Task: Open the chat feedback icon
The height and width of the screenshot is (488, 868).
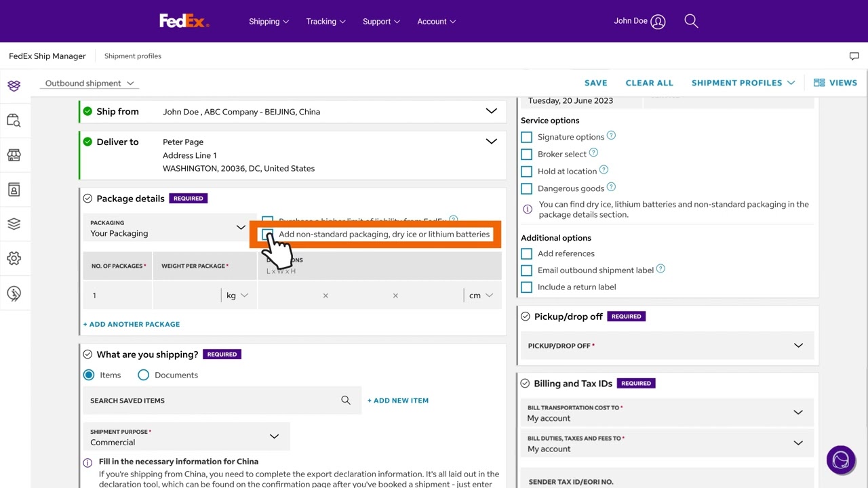Action: [x=854, y=56]
